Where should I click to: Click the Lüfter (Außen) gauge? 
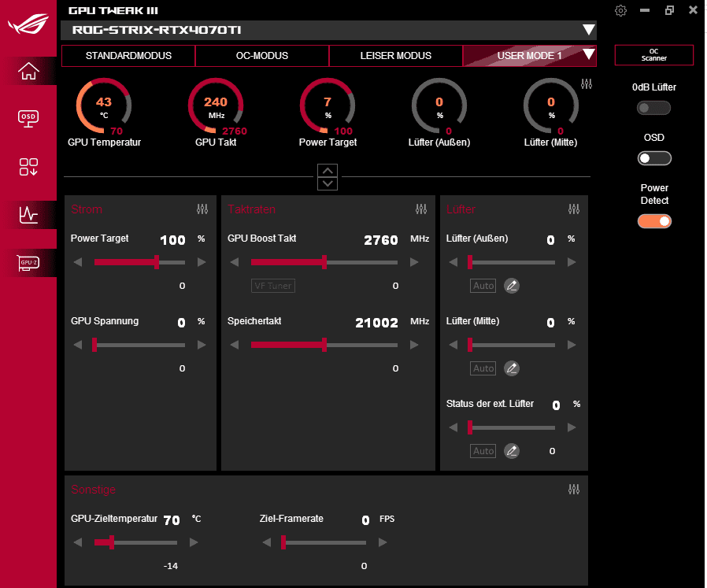click(439, 107)
